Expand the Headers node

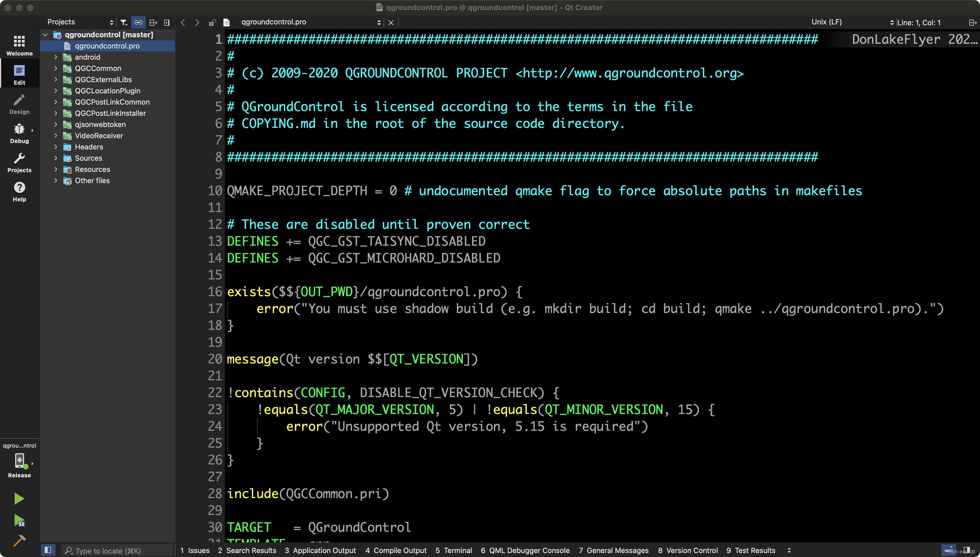56,147
